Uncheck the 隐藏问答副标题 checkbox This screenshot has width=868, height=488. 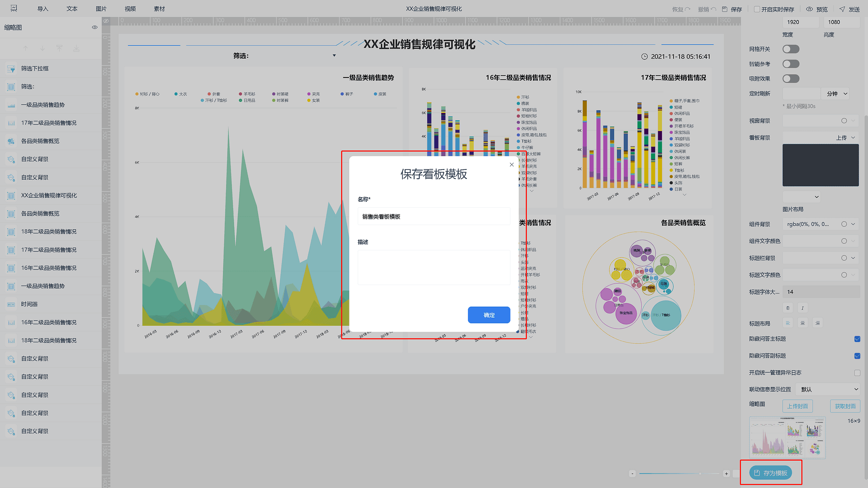(857, 356)
